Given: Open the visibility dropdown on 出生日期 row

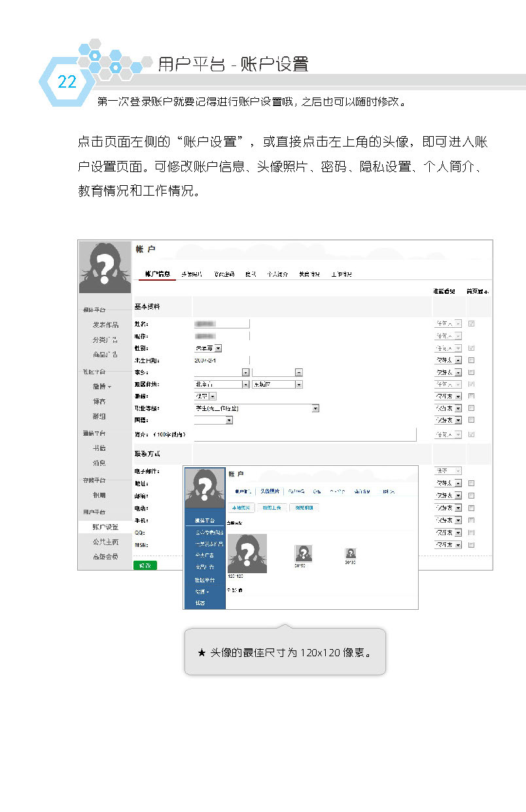Looking at the screenshot, I should coord(448,360).
